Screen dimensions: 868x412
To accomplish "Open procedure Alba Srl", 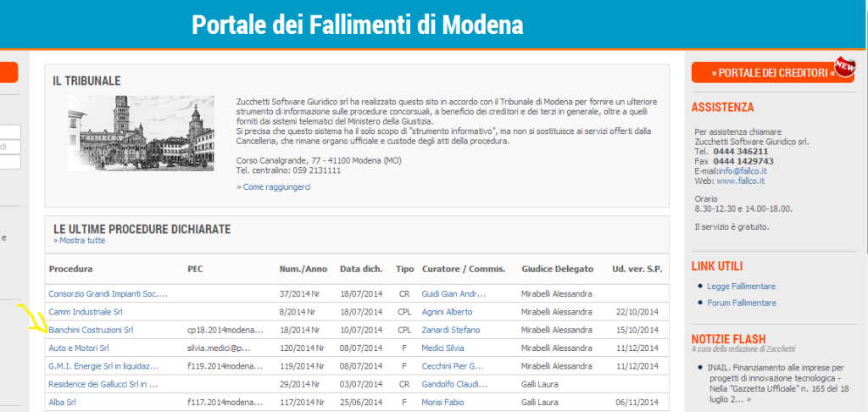I will pos(62,403).
